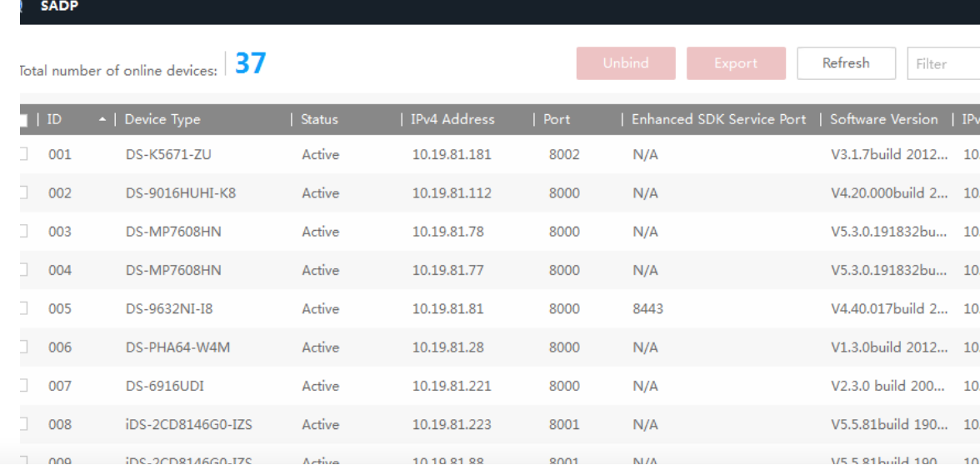Check the box for device 008
The width and height of the screenshot is (980, 475).
coord(23,424)
